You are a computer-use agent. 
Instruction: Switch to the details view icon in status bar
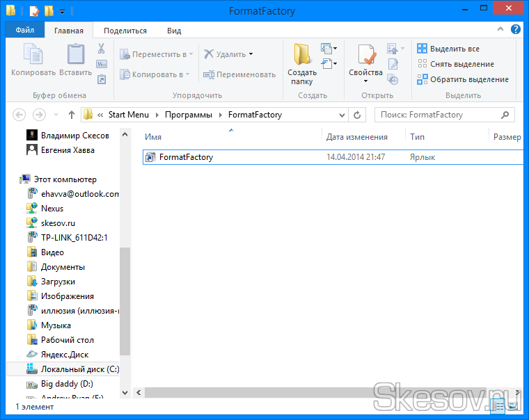coord(499,405)
